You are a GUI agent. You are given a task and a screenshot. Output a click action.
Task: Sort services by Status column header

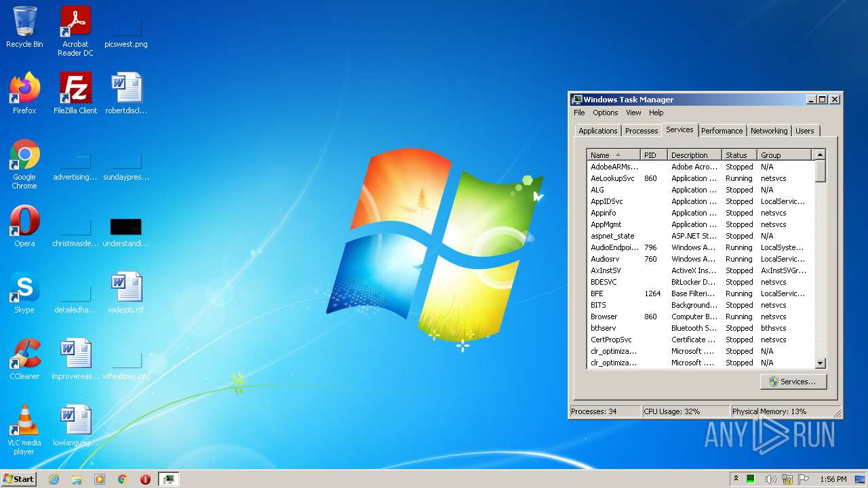pyautogui.click(x=739, y=155)
